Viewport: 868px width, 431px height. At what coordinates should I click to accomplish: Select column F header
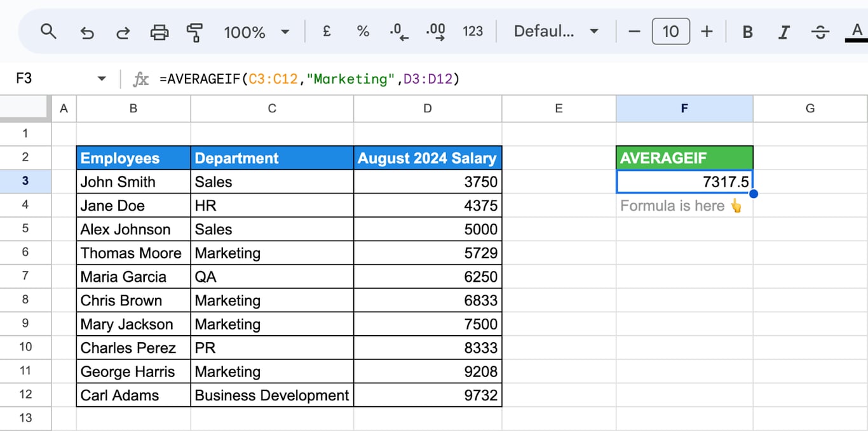tap(684, 109)
